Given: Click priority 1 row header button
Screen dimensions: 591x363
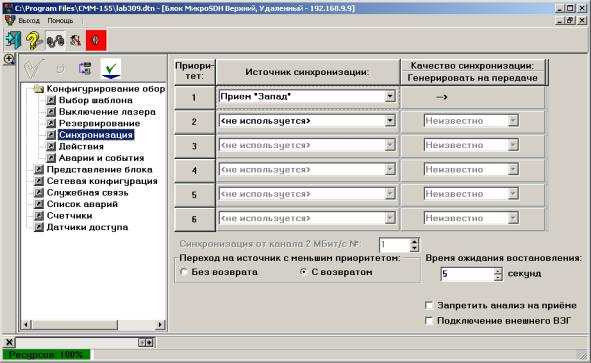Looking at the screenshot, I should click(x=194, y=98).
